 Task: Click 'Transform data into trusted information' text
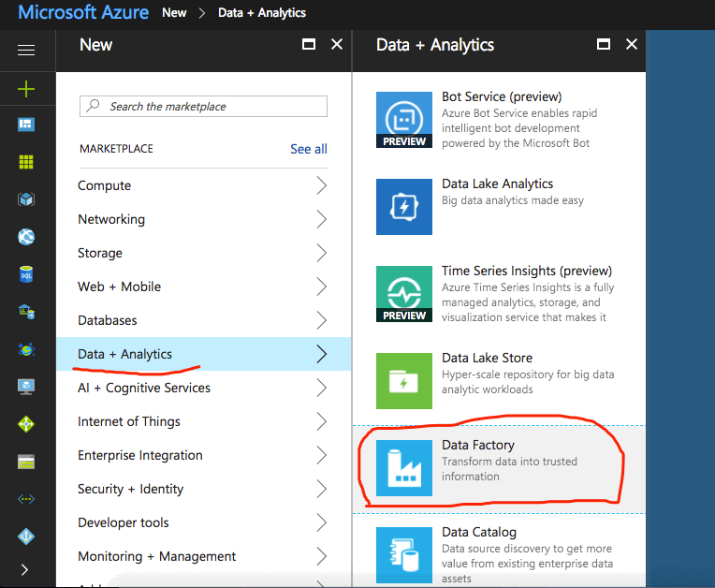[509, 469]
